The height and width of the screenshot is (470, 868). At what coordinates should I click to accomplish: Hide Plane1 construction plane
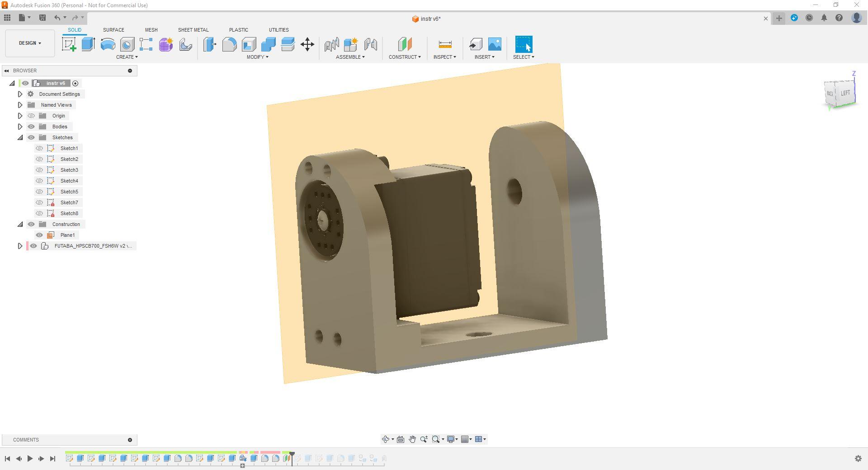tap(39, 235)
